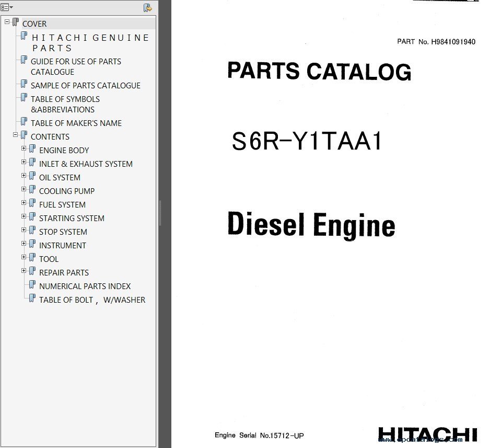
Task: Click the S6R-Y1TAA1 model text
Action: click(307, 141)
